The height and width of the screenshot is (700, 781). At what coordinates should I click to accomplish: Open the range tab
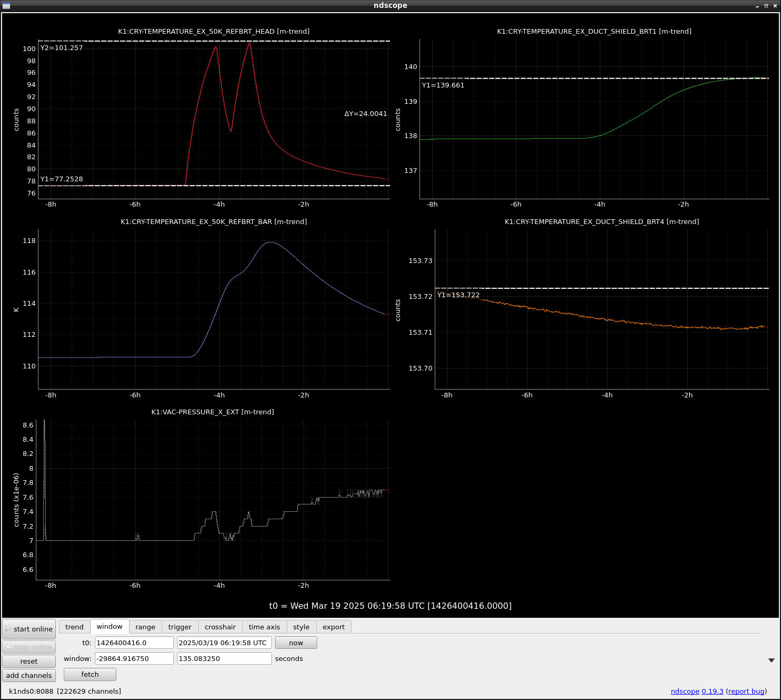point(145,627)
